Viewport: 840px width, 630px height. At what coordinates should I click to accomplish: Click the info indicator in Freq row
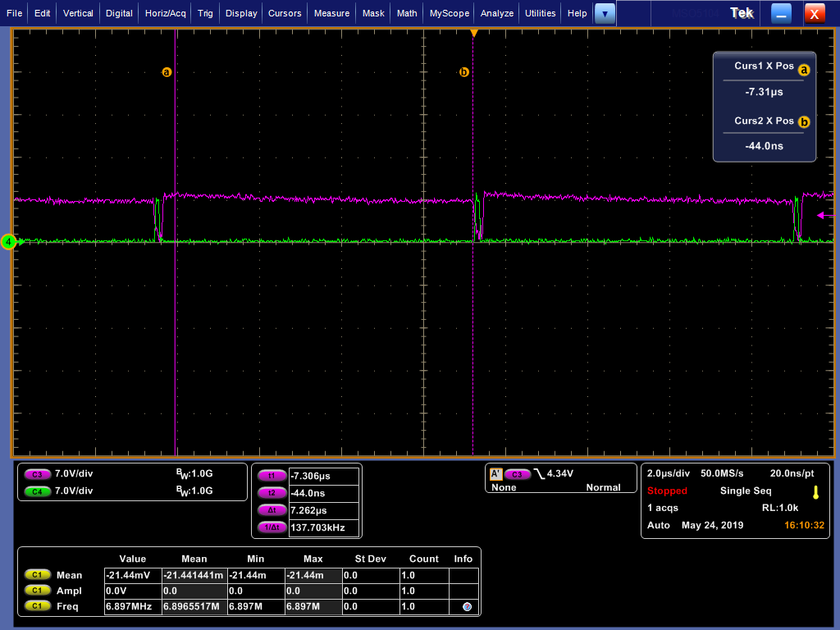[x=467, y=607]
